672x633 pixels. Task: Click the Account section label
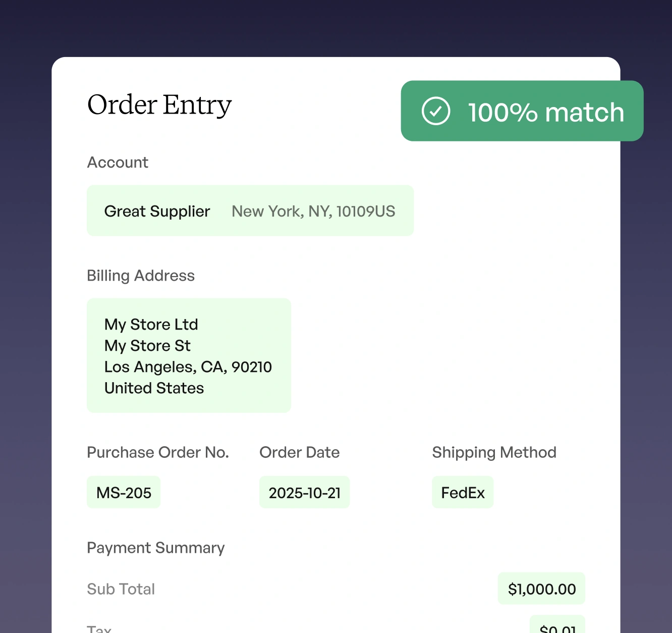[x=118, y=163]
